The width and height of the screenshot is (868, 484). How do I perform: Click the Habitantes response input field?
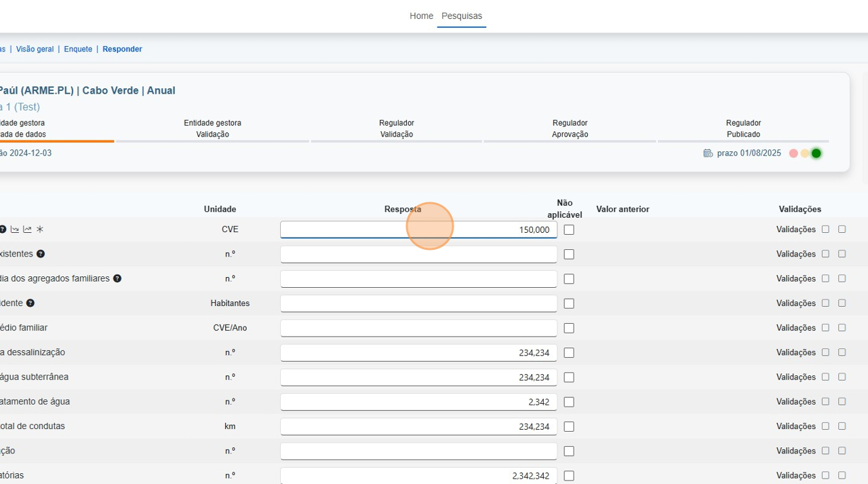pos(418,303)
